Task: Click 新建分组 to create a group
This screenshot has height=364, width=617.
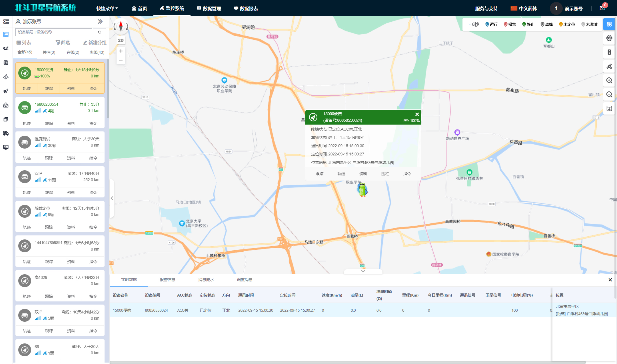Action: (95, 43)
